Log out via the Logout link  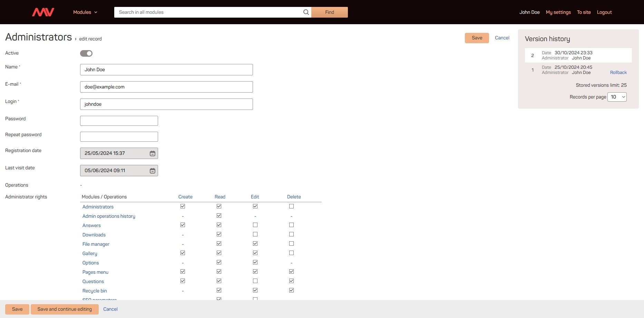coord(604,12)
